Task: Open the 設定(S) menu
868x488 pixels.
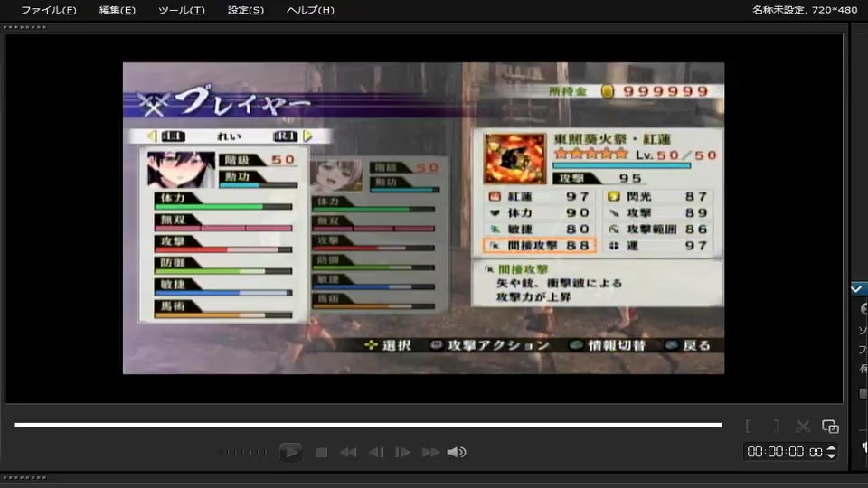Action: [246, 10]
